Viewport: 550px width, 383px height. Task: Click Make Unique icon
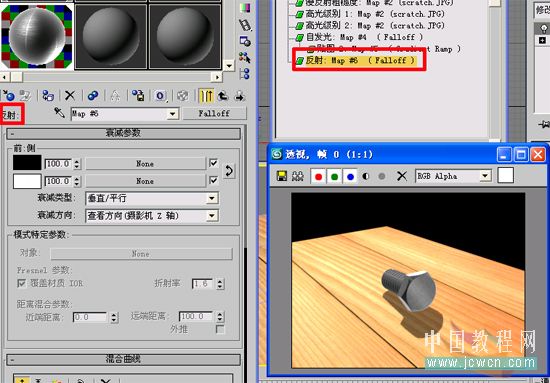[x=115, y=95]
